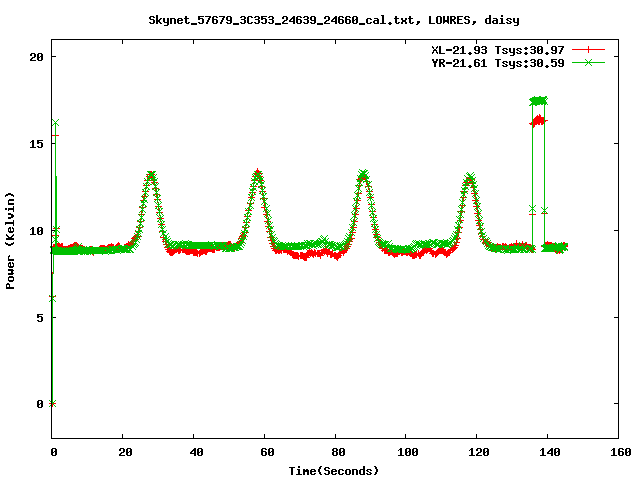
Task: Click the third peak near 88 seconds
Action: [x=363, y=176]
